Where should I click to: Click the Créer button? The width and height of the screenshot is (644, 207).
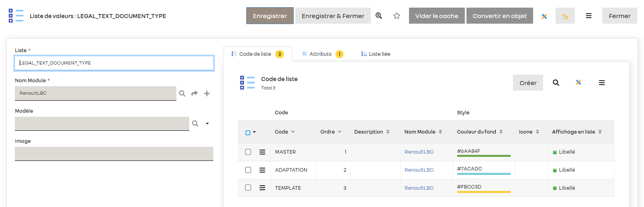527,83
